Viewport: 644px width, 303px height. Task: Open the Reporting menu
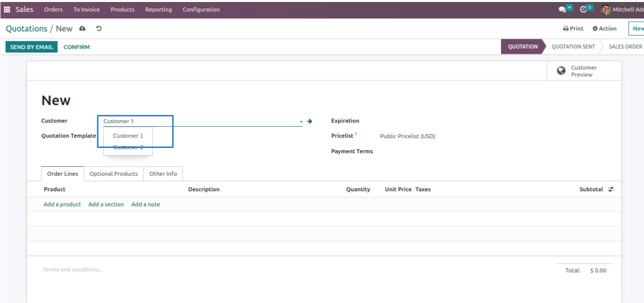pyautogui.click(x=158, y=9)
